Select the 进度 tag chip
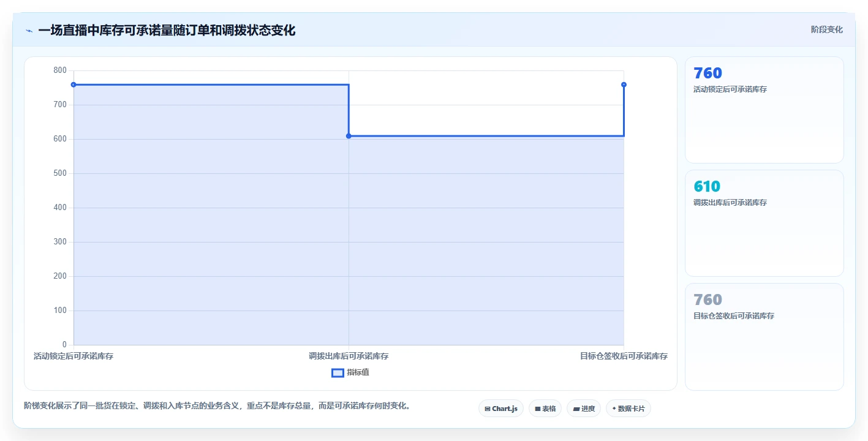Screen dimensions: 868x441 pyautogui.click(x=584, y=409)
